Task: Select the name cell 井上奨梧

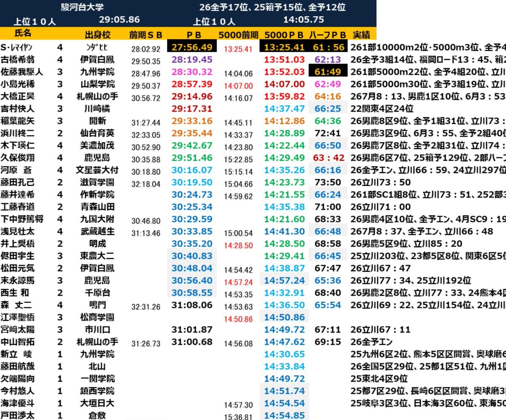Action: tap(18, 243)
